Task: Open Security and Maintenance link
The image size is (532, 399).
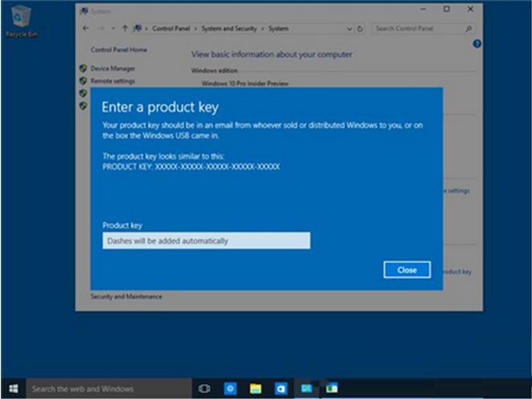Action: 126,297
